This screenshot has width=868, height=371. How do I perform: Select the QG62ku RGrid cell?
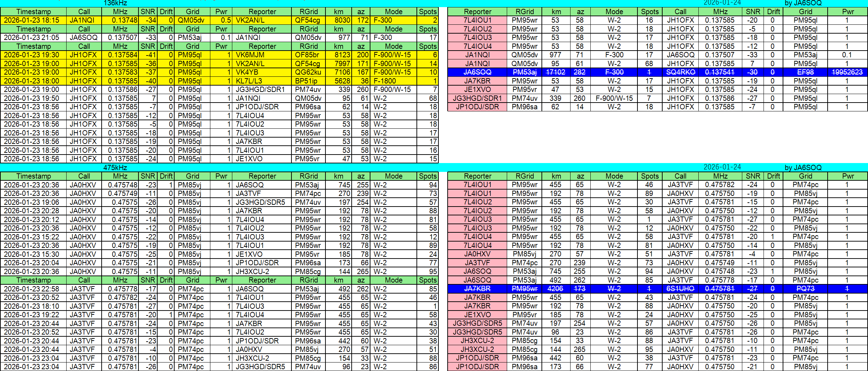tap(308, 72)
